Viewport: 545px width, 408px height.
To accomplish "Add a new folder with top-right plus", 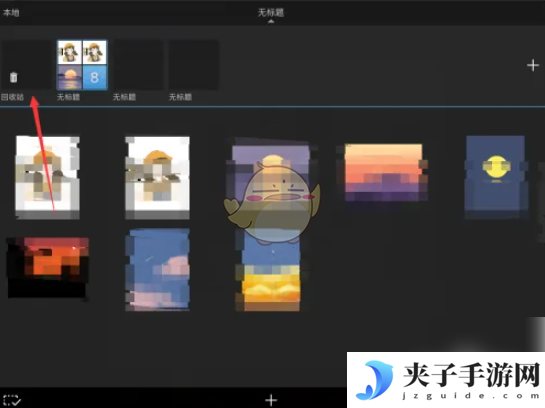I will pos(532,65).
